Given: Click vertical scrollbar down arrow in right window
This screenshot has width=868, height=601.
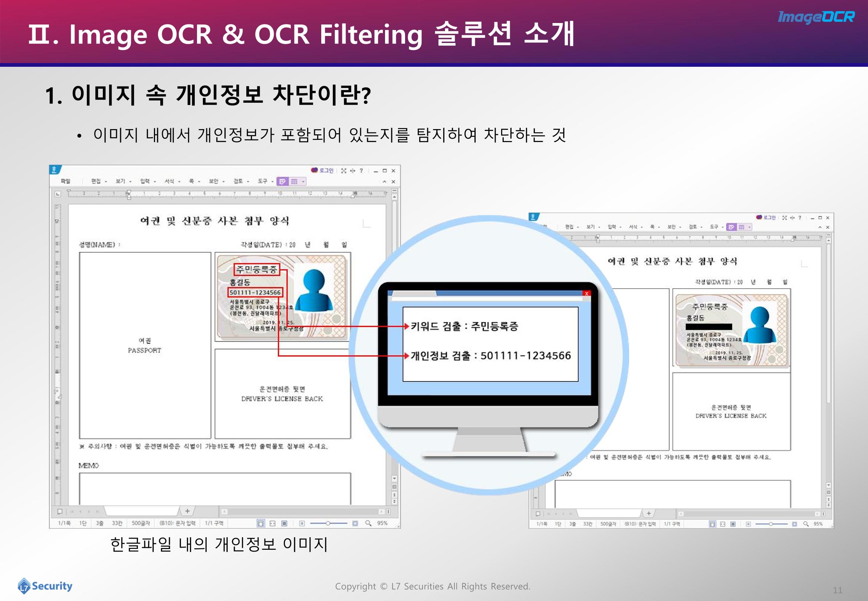Looking at the screenshot, I should tap(828, 485).
